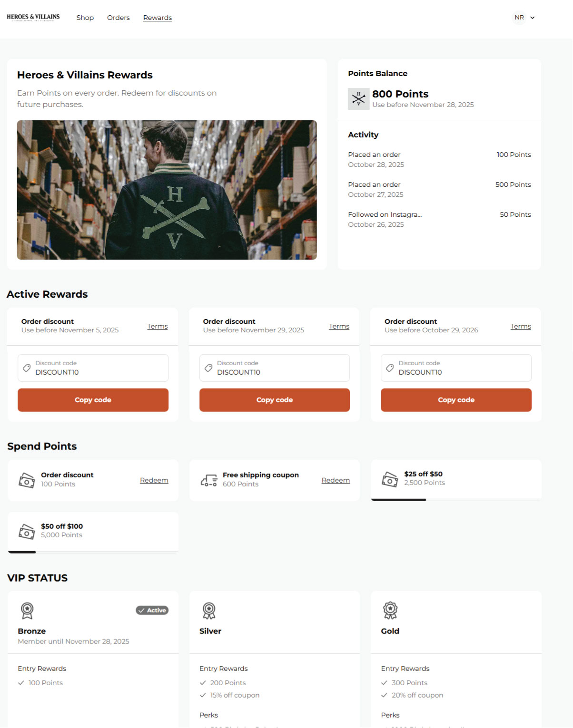
Task: Click the tag icon in the first discount code field
Action: click(x=27, y=368)
